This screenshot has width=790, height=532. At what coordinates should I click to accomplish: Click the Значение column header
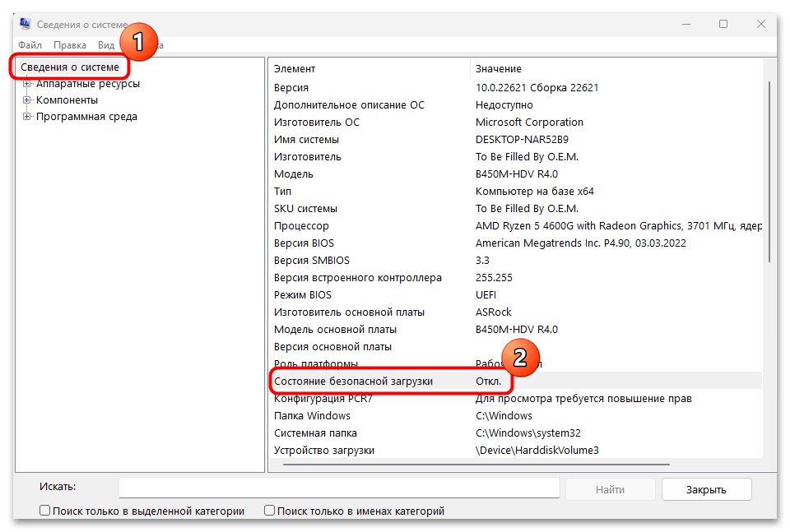click(x=617, y=68)
